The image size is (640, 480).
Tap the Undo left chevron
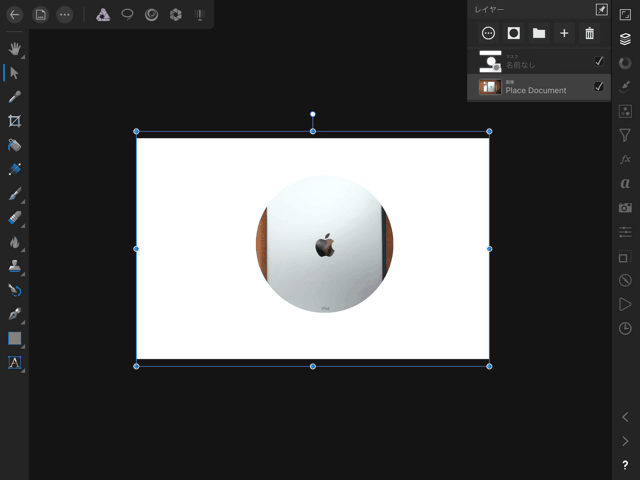pyautogui.click(x=625, y=417)
